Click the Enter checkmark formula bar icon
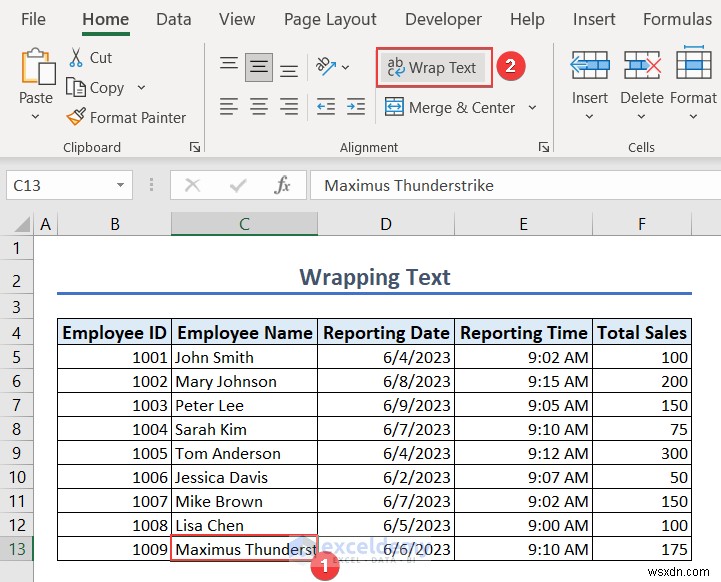Viewport: 721px width, 582px height. coord(238,186)
